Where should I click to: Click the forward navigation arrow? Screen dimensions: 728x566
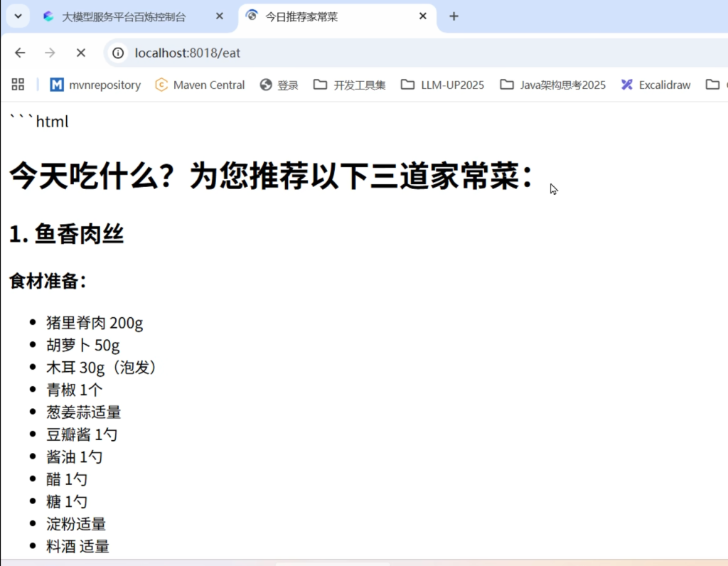pyautogui.click(x=50, y=53)
